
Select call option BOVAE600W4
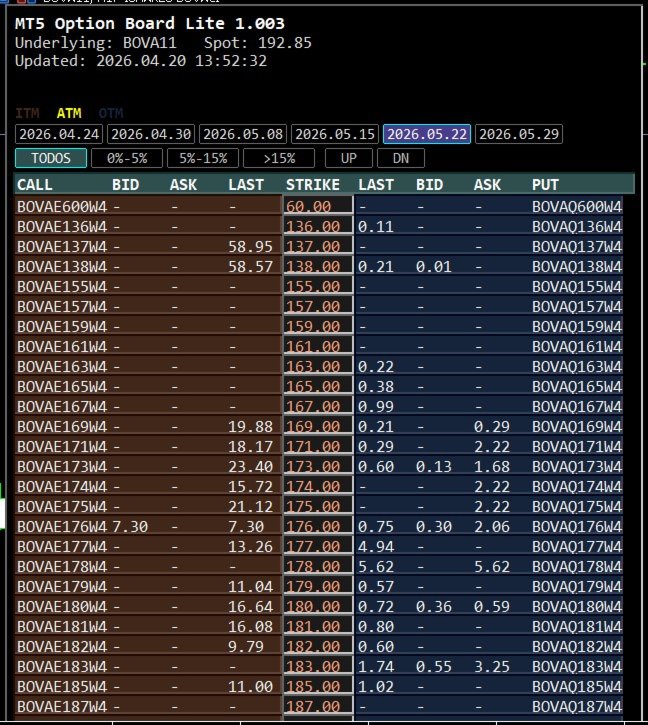click(x=62, y=206)
